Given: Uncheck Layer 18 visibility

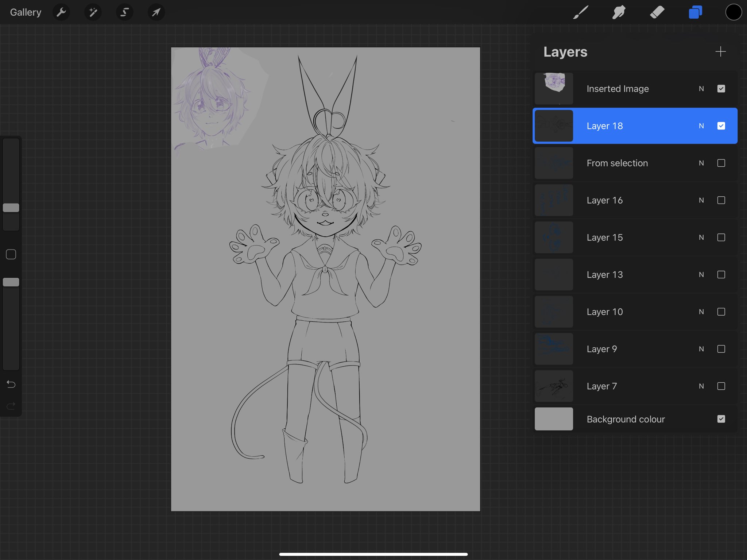Looking at the screenshot, I should pos(721,126).
